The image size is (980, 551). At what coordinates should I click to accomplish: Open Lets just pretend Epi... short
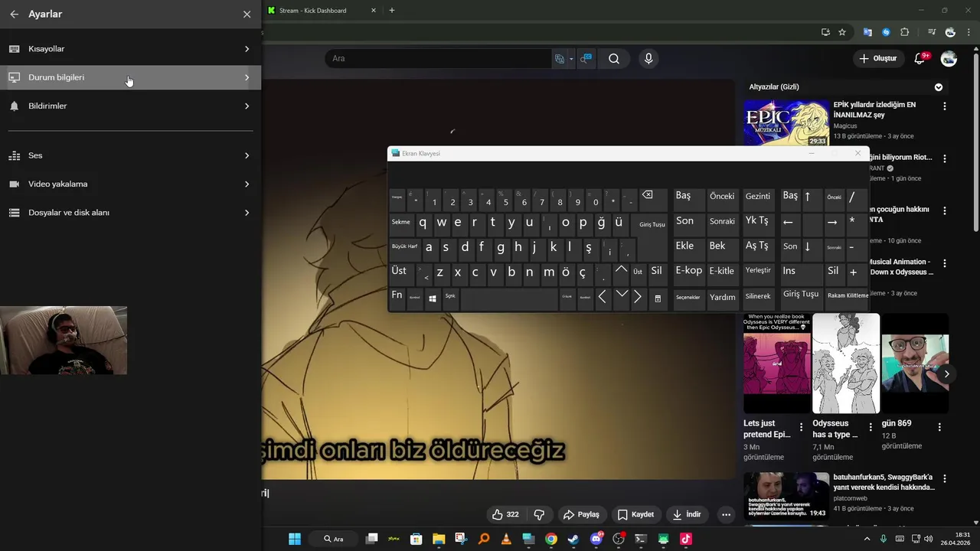(776, 364)
